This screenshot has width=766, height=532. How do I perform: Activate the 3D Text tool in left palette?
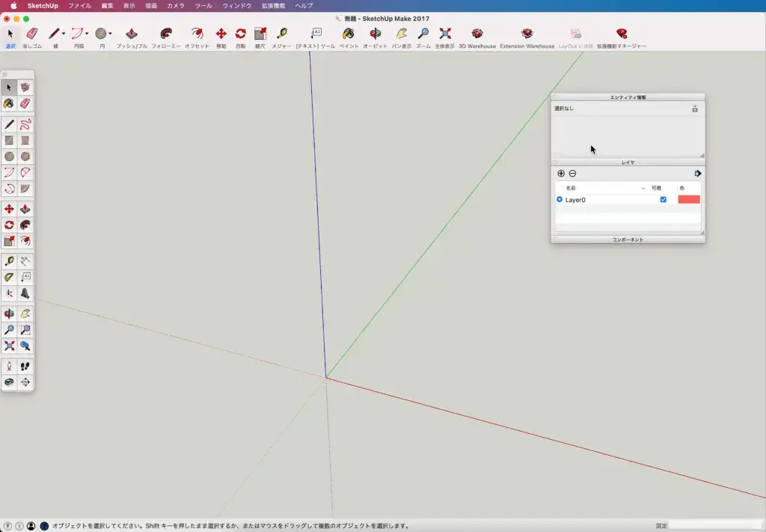tap(25, 293)
